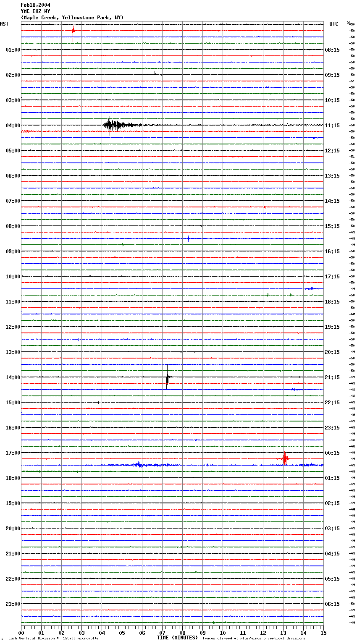Select the 09:00 MST time label
The width and height of the screenshot is (357, 644).
point(13,251)
